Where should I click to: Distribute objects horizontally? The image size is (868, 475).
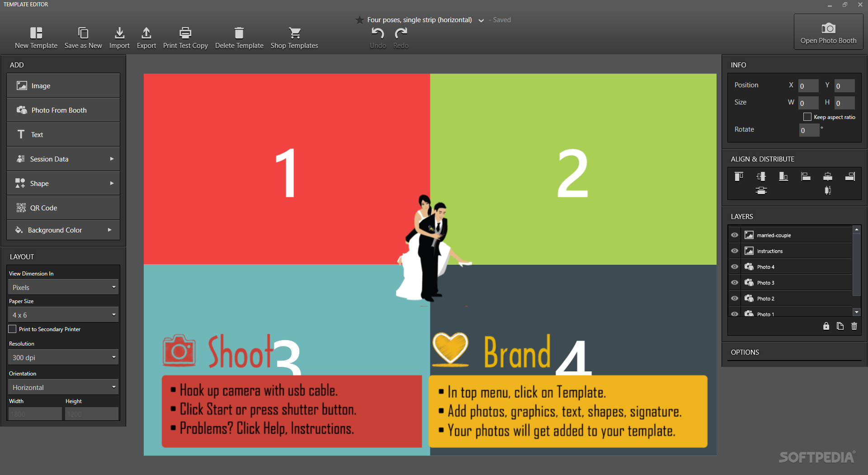(828, 190)
